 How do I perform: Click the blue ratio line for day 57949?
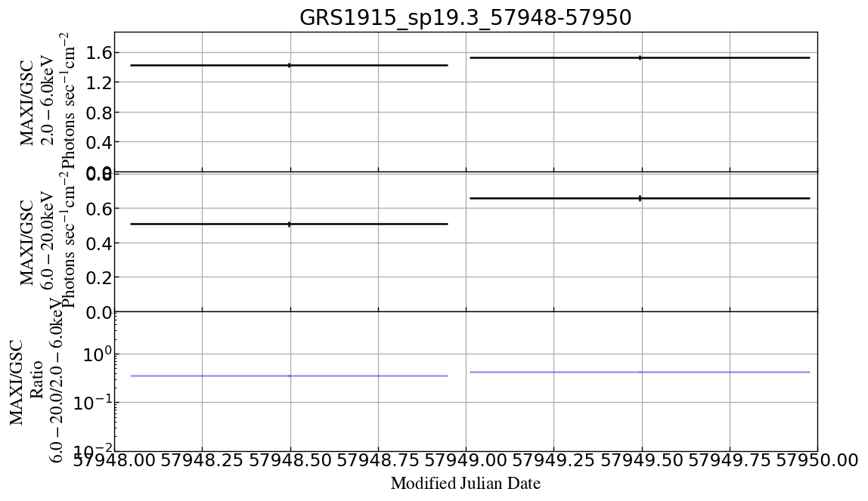(640, 372)
